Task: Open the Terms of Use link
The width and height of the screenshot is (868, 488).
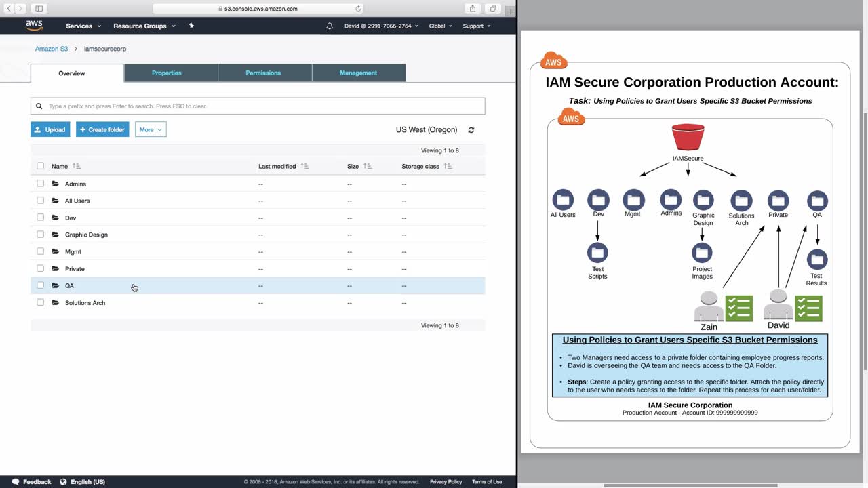Action: [x=487, y=482]
